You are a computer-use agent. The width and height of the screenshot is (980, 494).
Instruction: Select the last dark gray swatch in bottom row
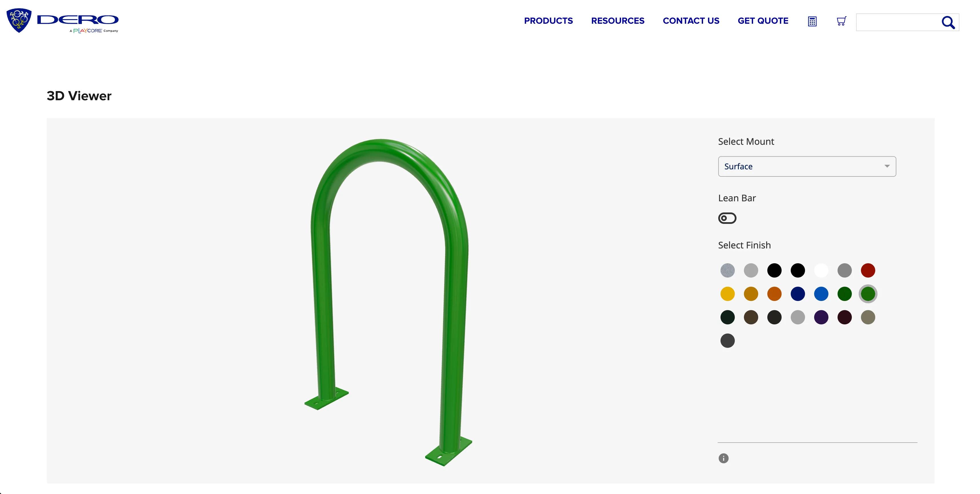click(727, 341)
